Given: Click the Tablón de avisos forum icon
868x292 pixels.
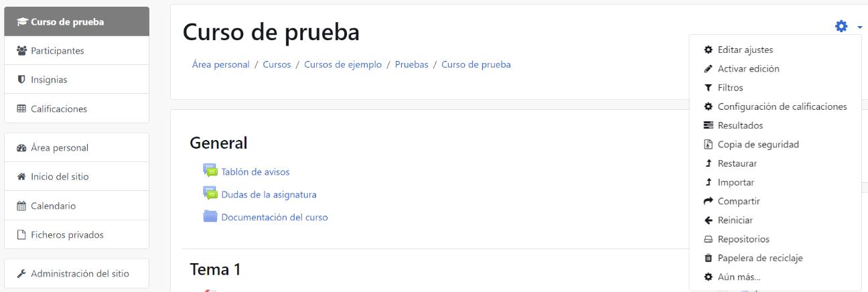Looking at the screenshot, I should point(210,171).
